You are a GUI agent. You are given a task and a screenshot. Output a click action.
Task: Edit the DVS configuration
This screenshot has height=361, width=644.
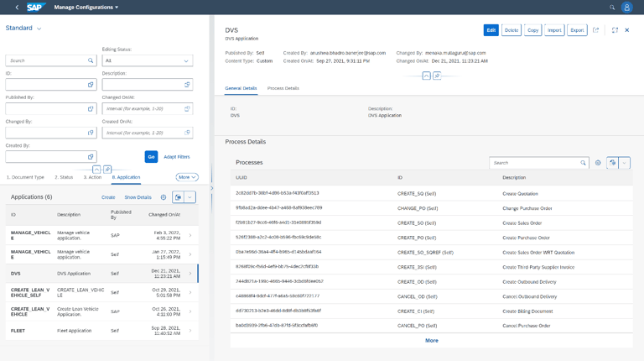pyautogui.click(x=491, y=30)
